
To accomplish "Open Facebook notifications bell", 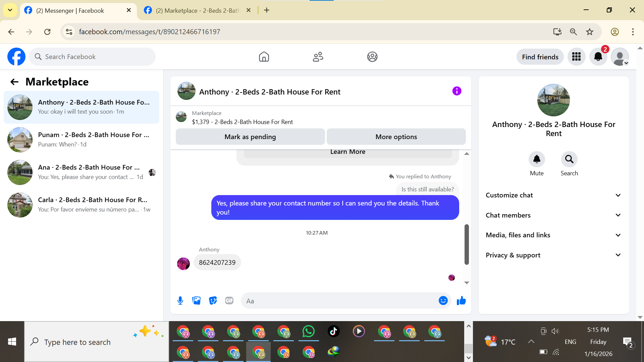I will coord(598,57).
